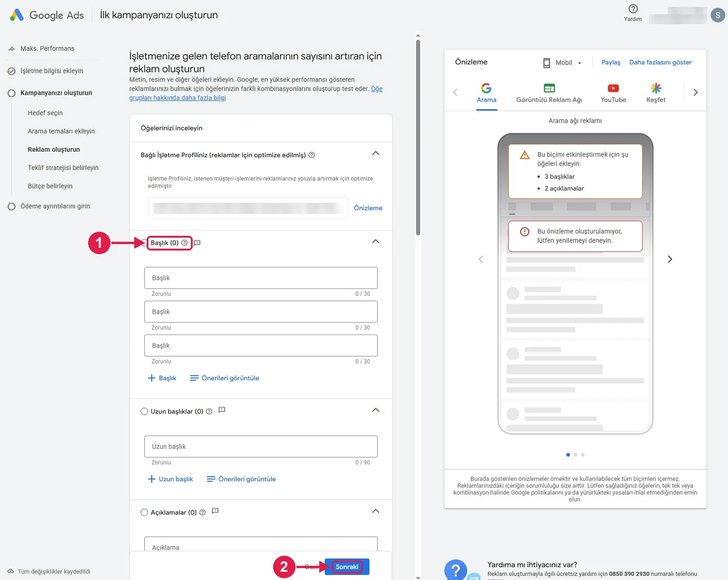Open the Yardım help icon
728x580 pixels.
click(633, 9)
